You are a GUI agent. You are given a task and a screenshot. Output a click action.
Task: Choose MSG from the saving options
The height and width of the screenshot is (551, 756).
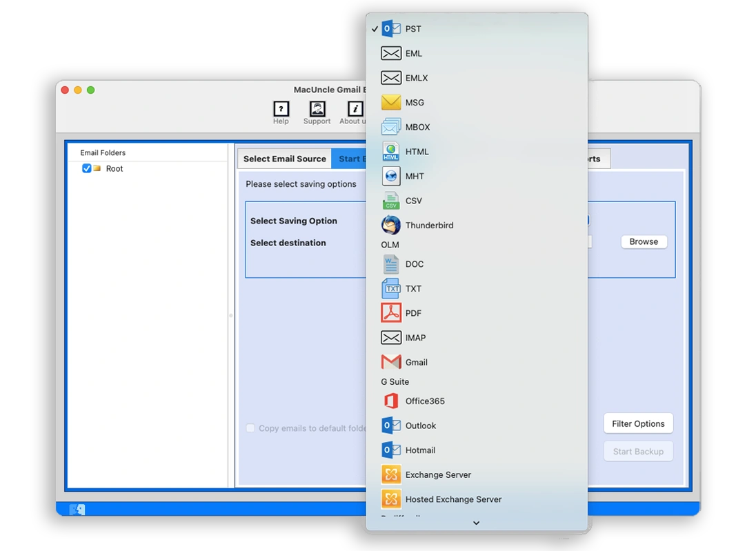tap(477, 103)
